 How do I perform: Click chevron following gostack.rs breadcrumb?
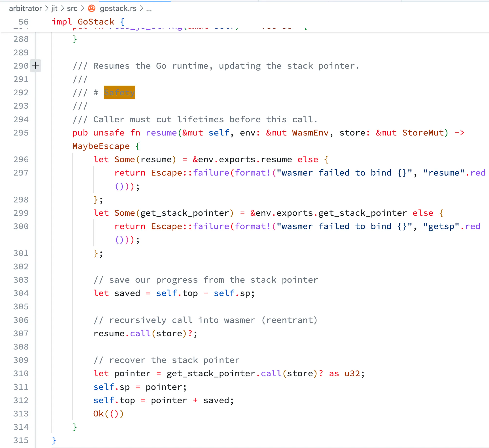click(x=141, y=9)
